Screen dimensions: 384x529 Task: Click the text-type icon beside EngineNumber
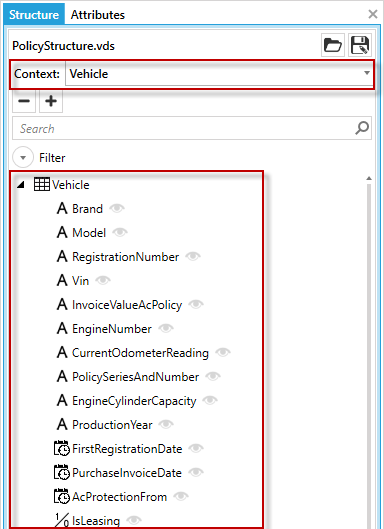tap(62, 328)
